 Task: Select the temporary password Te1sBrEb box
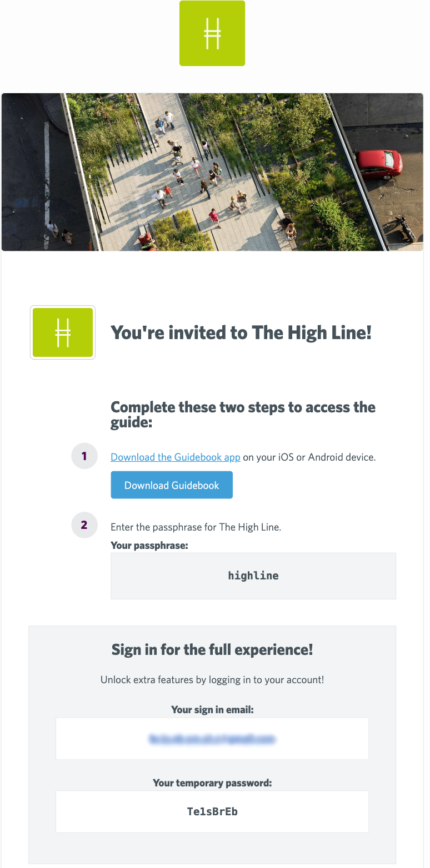[x=212, y=812]
